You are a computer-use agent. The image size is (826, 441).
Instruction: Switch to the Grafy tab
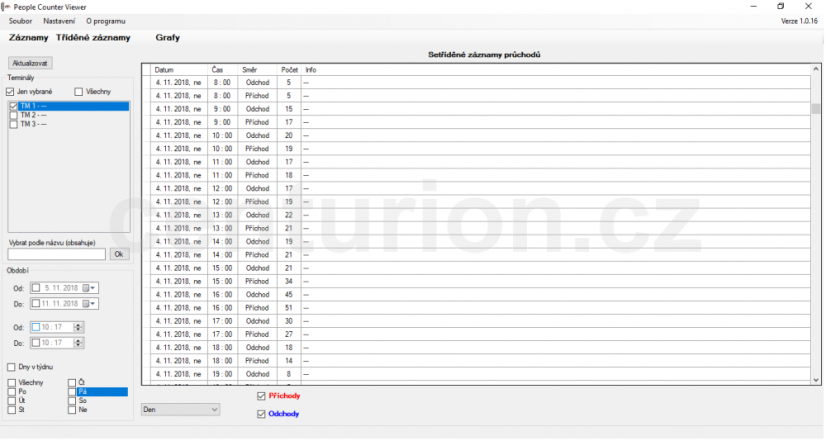coord(168,38)
